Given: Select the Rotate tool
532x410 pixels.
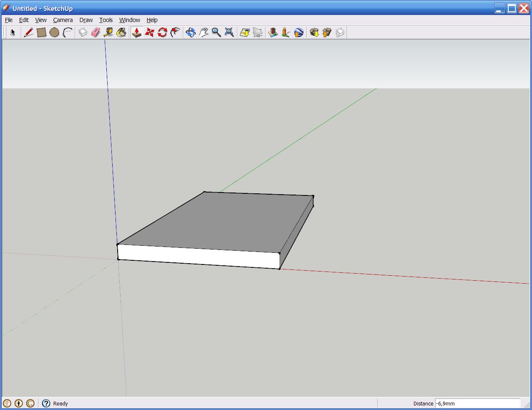Looking at the screenshot, I should [x=163, y=32].
